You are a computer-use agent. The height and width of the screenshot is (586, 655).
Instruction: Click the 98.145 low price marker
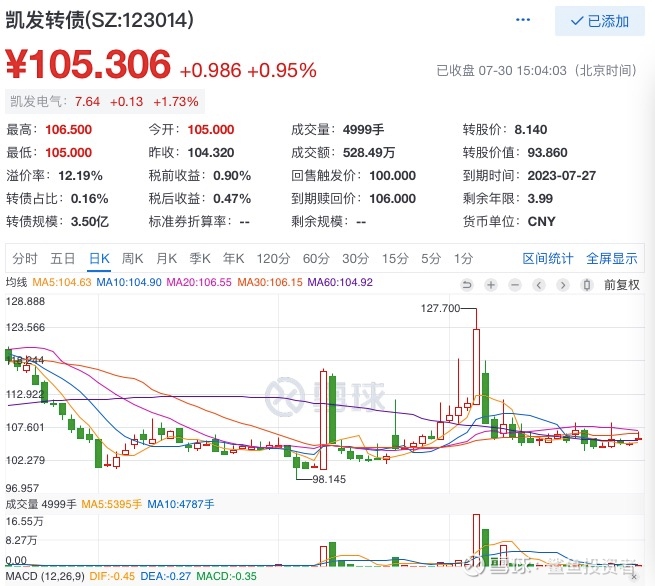(329, 479)
